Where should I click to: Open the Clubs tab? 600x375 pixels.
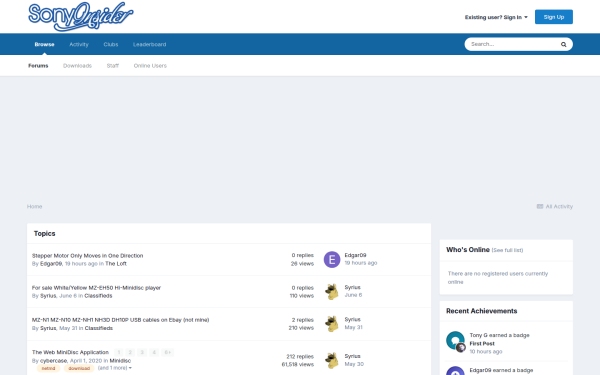(x=111, y=44)
